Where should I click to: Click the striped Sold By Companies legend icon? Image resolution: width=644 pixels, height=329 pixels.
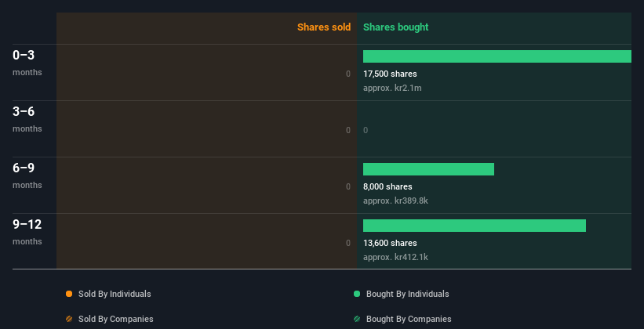[x=69, y=319]
